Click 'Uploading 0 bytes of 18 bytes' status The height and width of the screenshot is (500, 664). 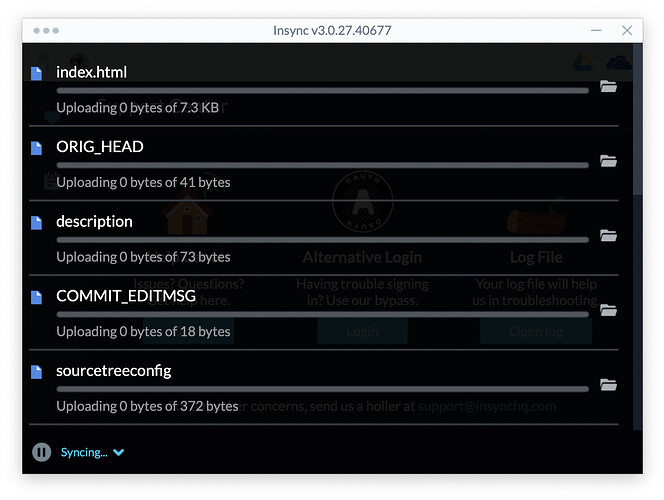tap(143, 331)
